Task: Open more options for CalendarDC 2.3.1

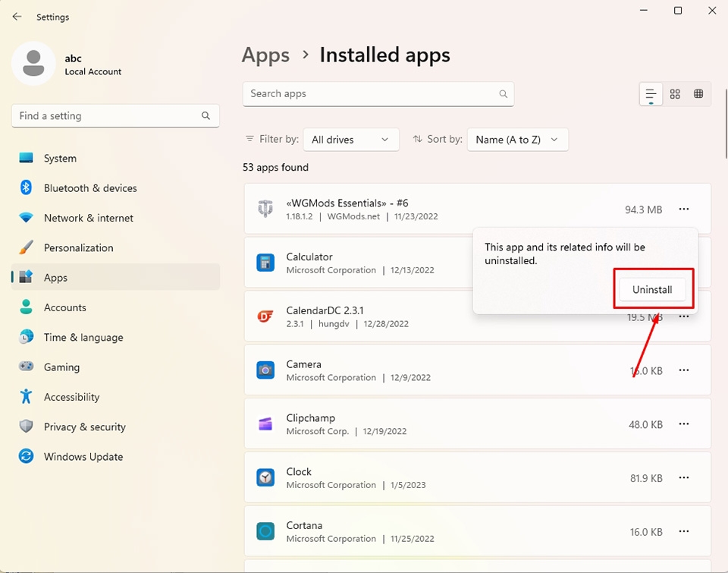Action: (684, 317)
